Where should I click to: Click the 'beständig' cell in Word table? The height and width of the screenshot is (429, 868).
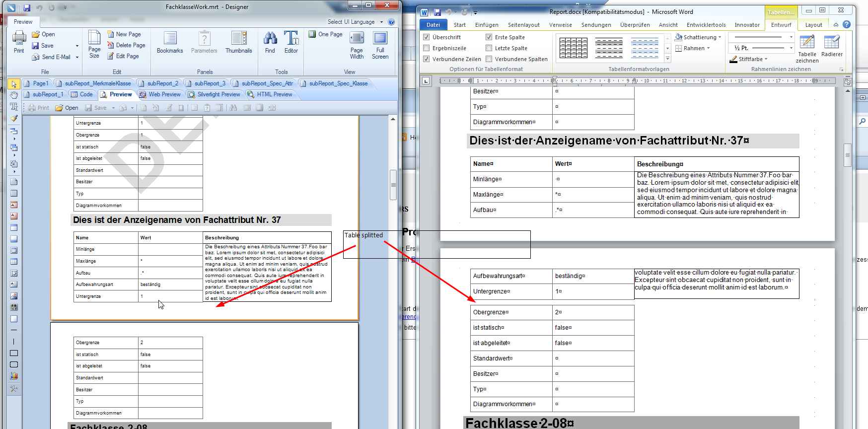point(593,276)
